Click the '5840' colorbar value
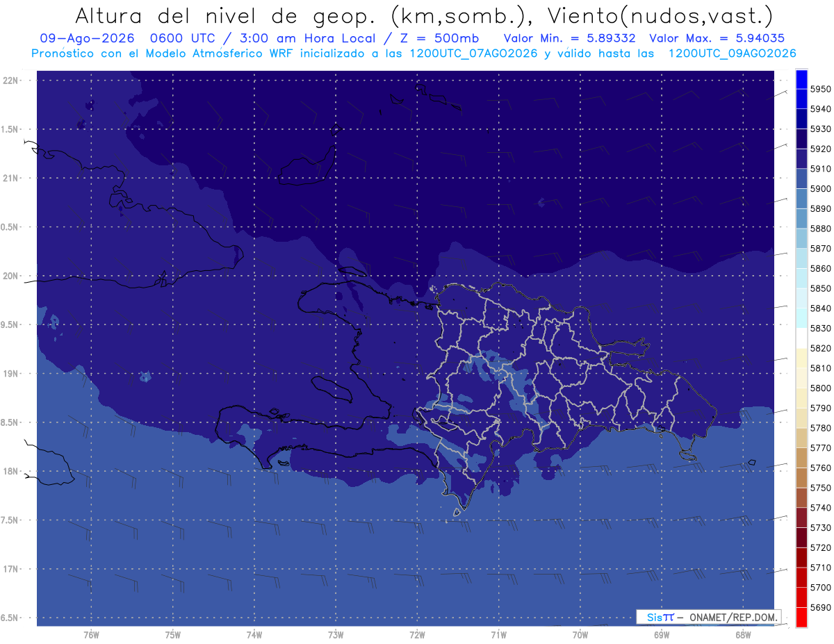Viewport: 834px width, 644px height. click(x=821, y=308)
